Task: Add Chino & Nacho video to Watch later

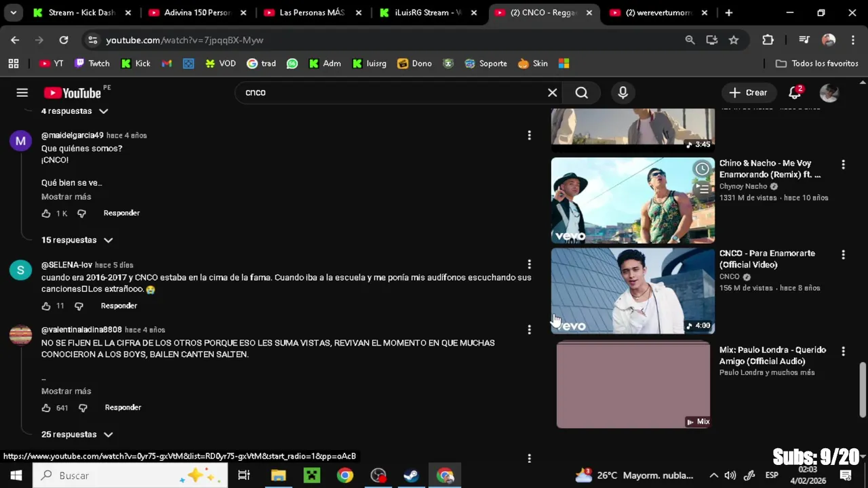Action: 702,169
